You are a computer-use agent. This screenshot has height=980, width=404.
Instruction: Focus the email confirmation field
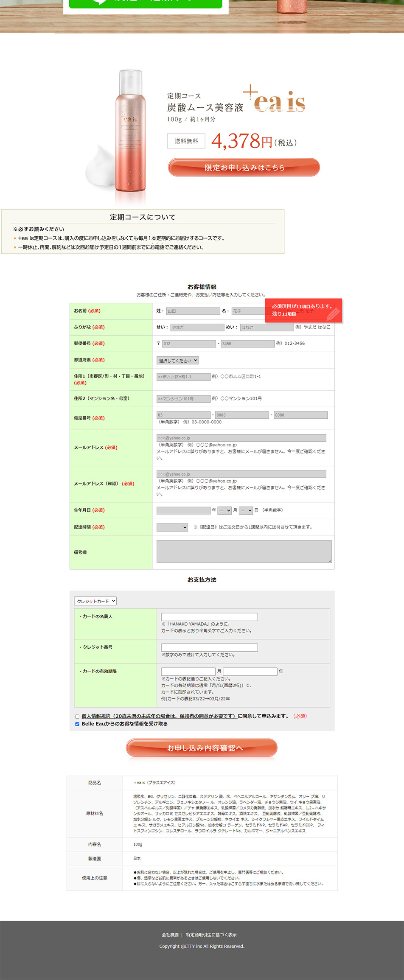(241, 474)
